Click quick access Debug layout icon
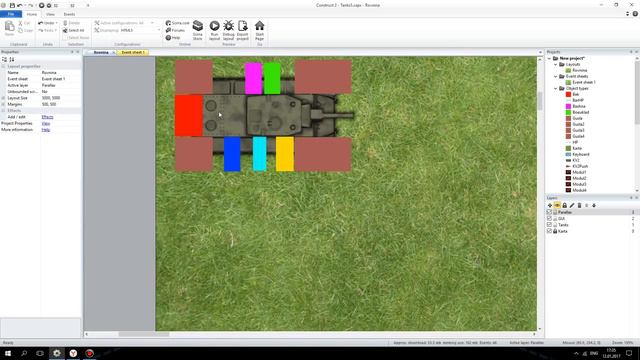640x360 pixels. point(49,5)
